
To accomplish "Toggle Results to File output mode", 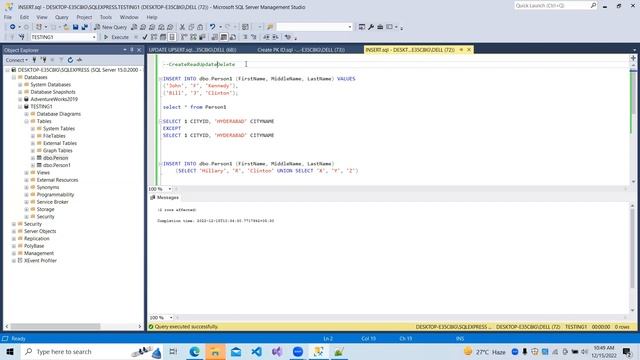I will 233,37.
